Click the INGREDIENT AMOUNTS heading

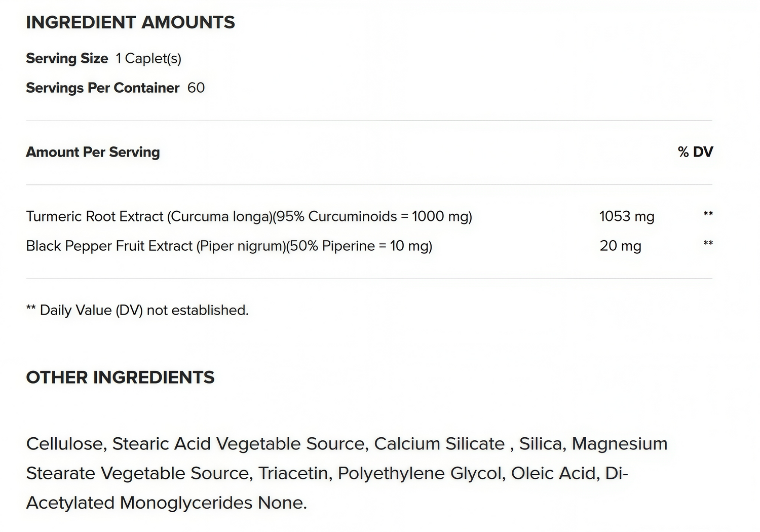pos(130,22)
